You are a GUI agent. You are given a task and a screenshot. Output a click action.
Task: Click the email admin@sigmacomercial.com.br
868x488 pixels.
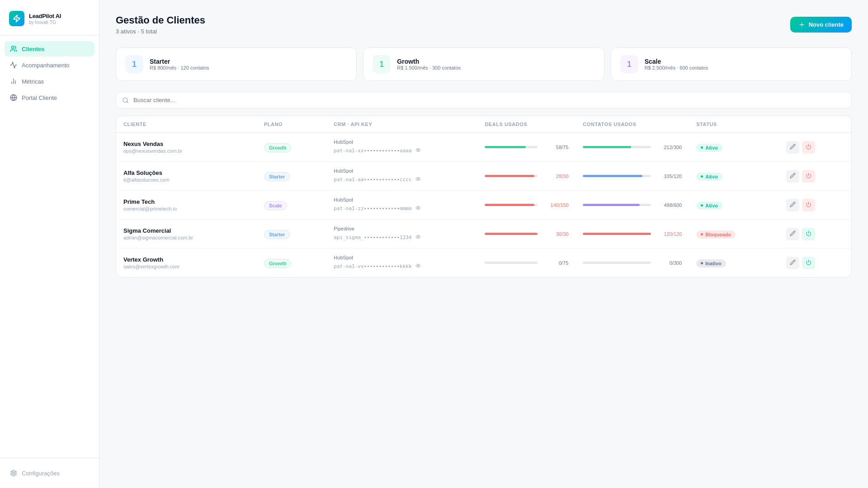tap(158, 238)
